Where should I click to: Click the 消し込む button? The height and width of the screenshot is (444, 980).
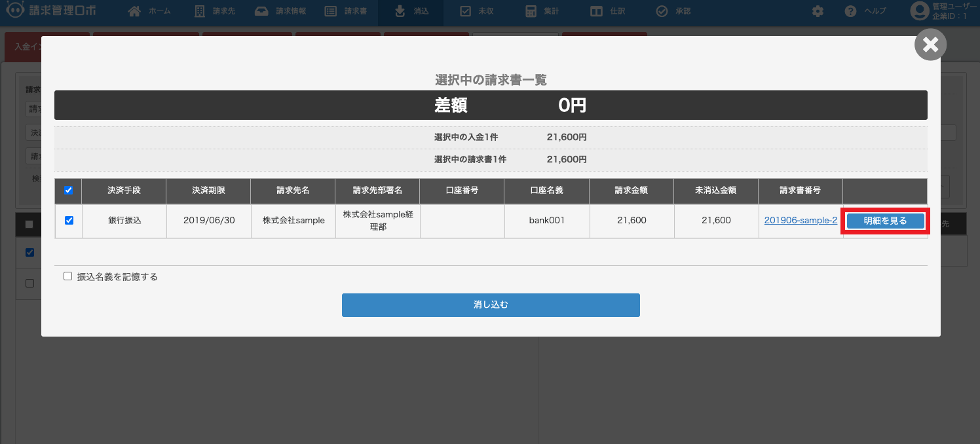coord(491,305)
